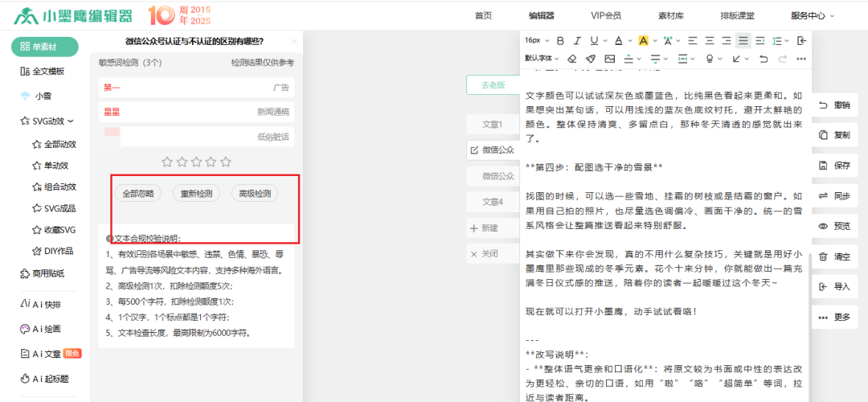Open the VIP会员 page
The width and height of the screenshot is (868, 402).
(x=606, y=15)
